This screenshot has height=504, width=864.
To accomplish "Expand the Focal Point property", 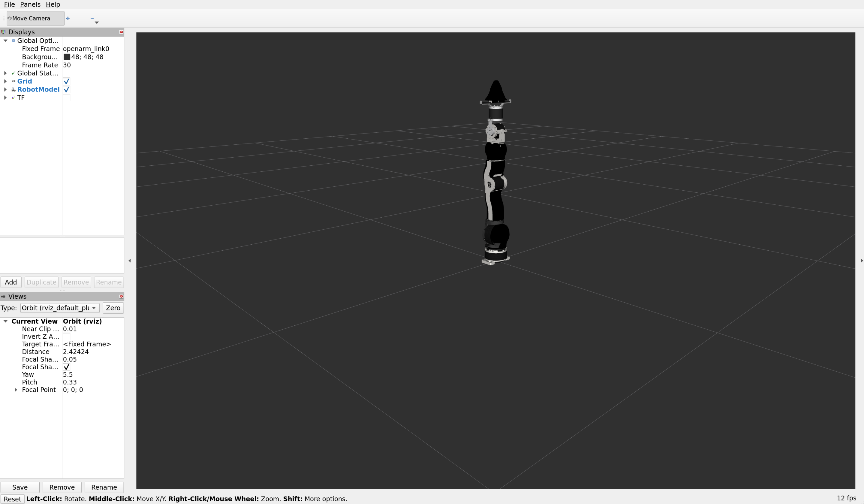I will click(16, 390).
